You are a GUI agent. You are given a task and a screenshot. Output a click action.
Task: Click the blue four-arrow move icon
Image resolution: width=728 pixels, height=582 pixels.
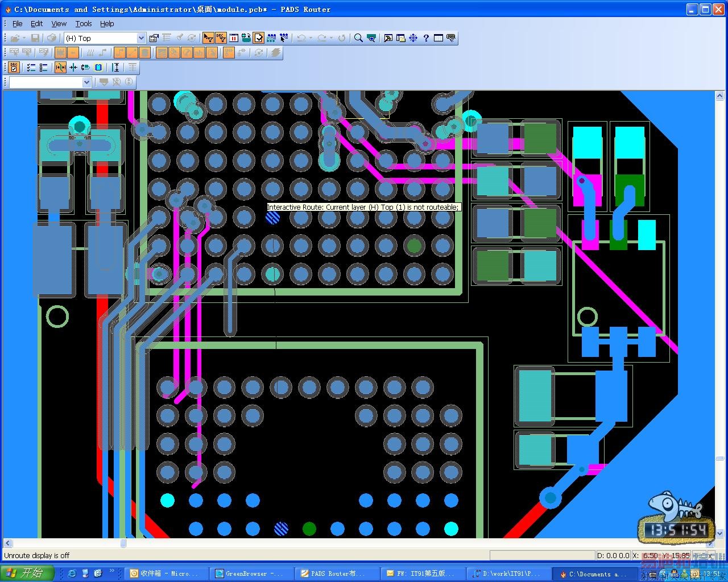(413, 38)
